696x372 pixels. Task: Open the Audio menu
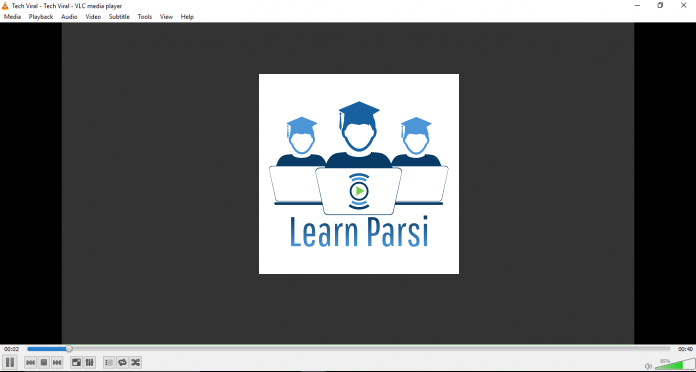point(69,17)
